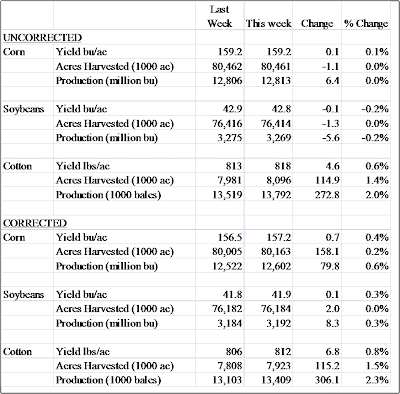The height and width of the screenshot is (394, 400).
Task: Select uncorrected cotton production change 272.8
Action: 327,195
